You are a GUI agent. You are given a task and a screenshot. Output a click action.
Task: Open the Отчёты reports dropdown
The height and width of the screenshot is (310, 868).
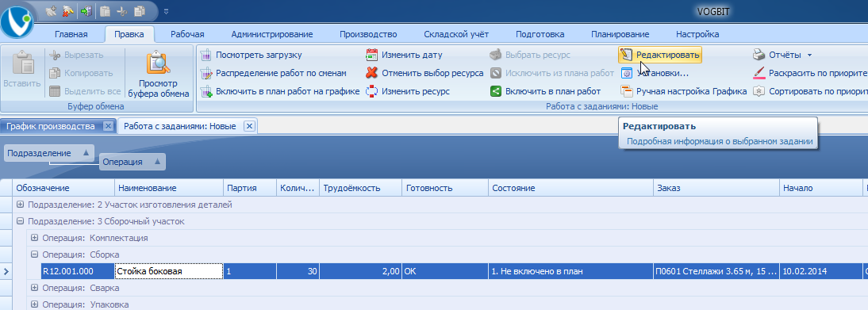782,55
